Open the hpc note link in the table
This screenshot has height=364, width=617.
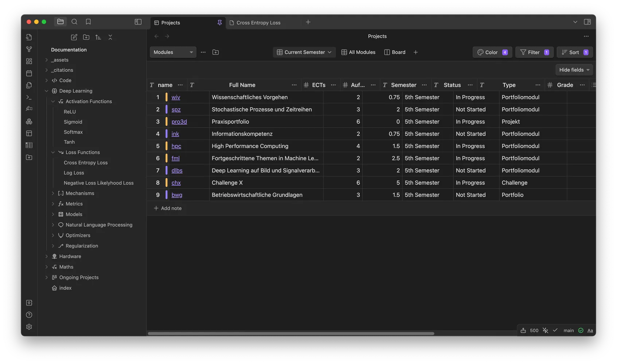coord(176,146)
